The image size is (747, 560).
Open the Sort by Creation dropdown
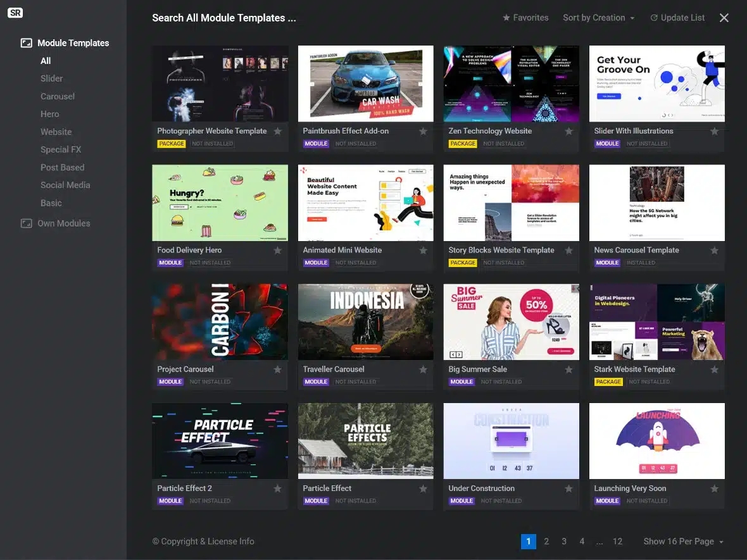tap(598, 18)
